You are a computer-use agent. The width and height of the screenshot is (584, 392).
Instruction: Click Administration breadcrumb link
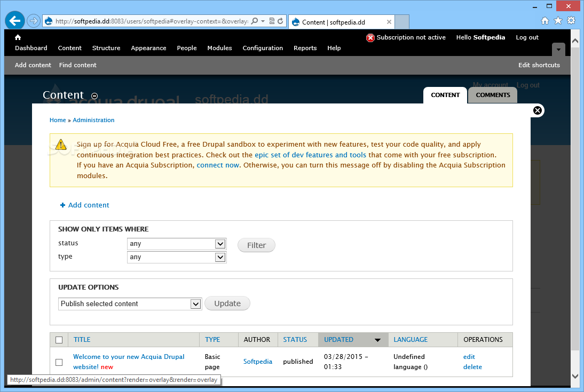[x=93, y=120]
